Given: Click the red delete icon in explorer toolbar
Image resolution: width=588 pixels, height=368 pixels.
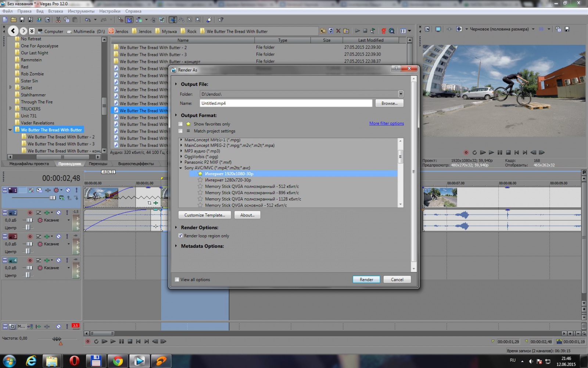Looking at the screenshot, I should 338,31.
